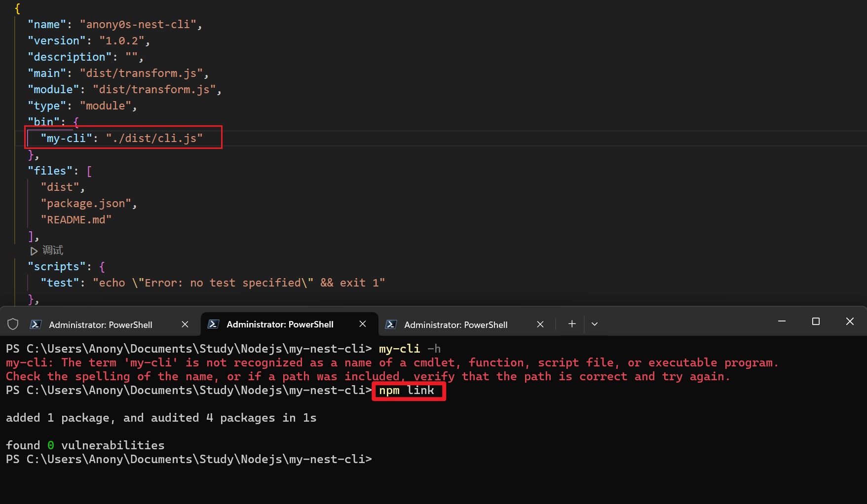Close the terminal window

pyautogui.click(x=850, y=321)
